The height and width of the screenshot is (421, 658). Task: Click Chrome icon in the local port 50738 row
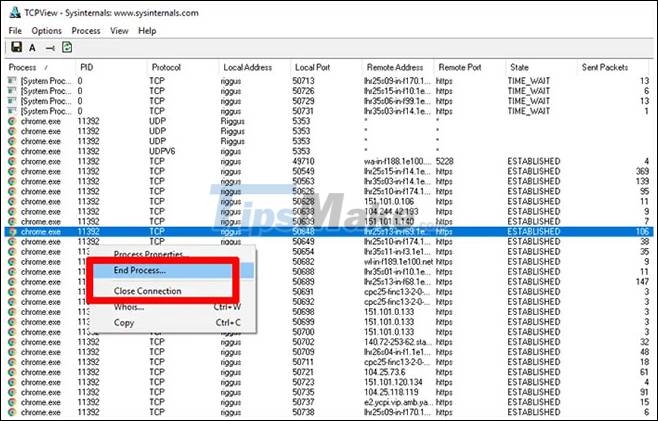coord(12,413)
